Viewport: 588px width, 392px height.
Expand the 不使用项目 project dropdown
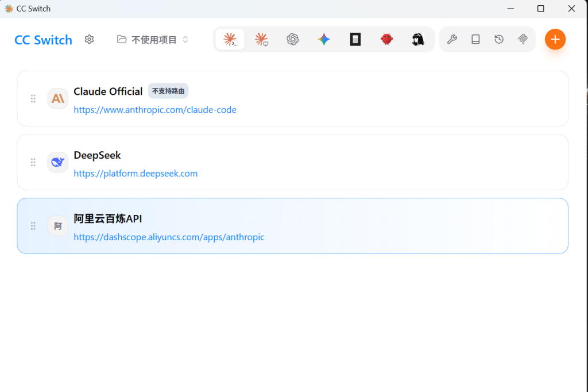coord(153,40)
